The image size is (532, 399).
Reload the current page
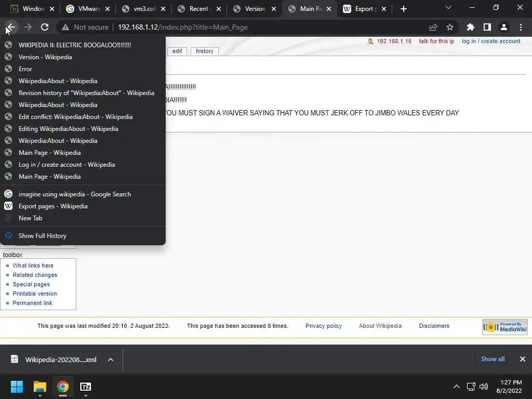click(x=45, y=27)
